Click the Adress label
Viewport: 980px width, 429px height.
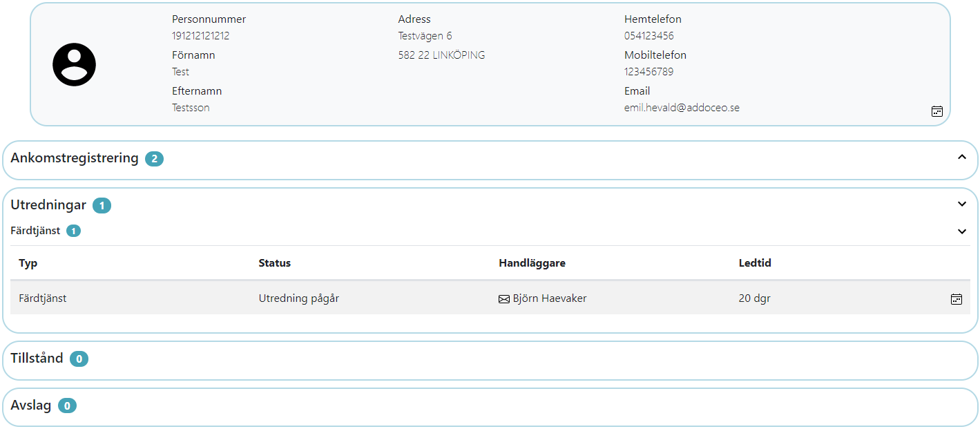pyautogui.click(x=414, y=19)
